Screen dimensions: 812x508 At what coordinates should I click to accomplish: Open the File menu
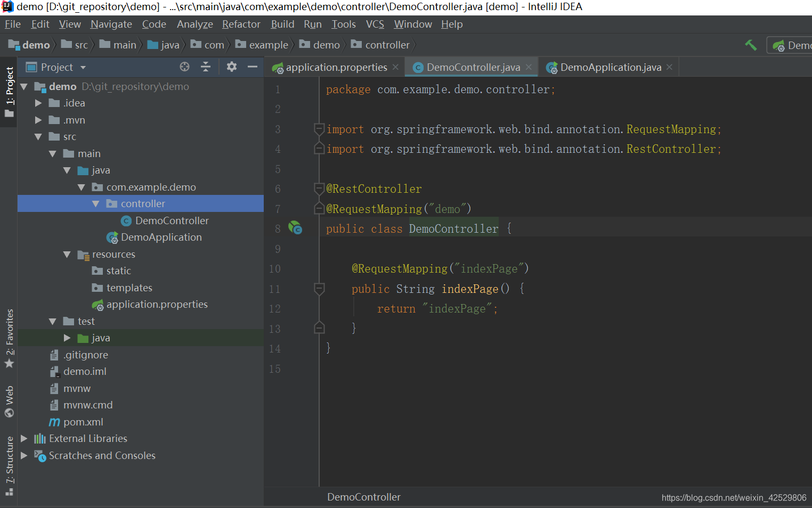pos(13,24)
